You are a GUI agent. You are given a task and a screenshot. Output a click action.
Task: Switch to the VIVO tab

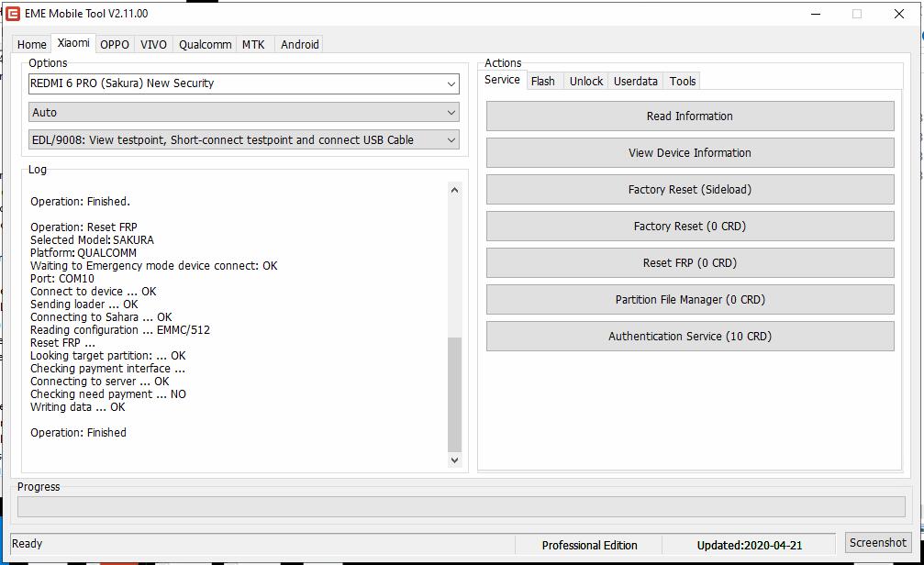153,44
